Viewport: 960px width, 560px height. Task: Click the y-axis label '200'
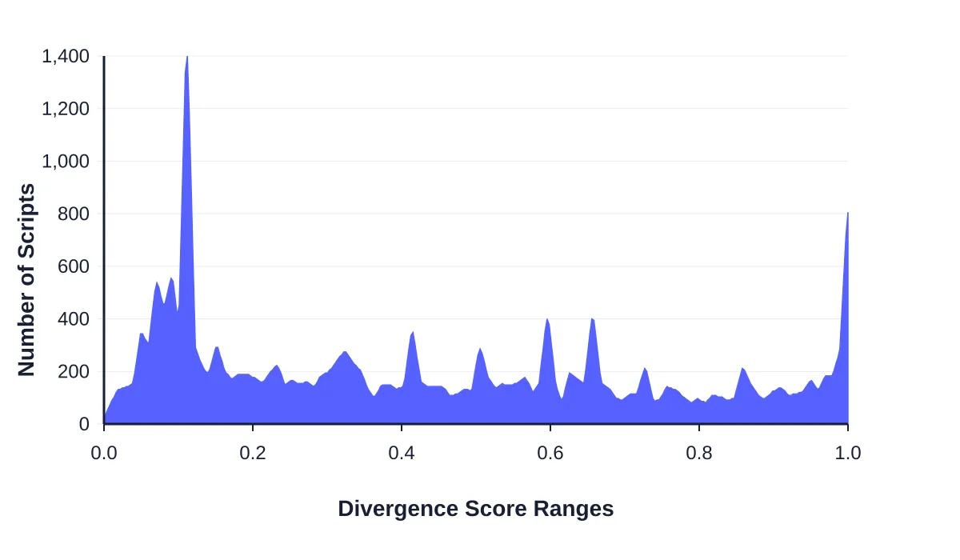pyautogui.click(x=74, y=372)
